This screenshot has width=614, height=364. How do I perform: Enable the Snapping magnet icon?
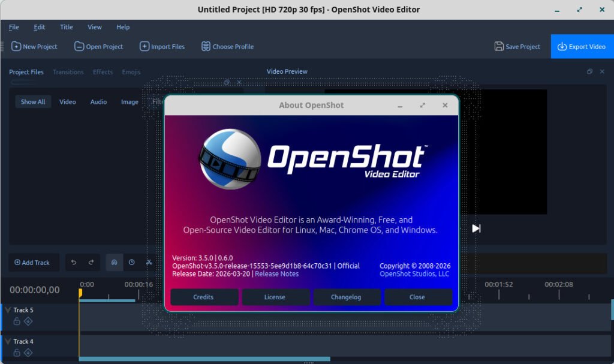114,262
